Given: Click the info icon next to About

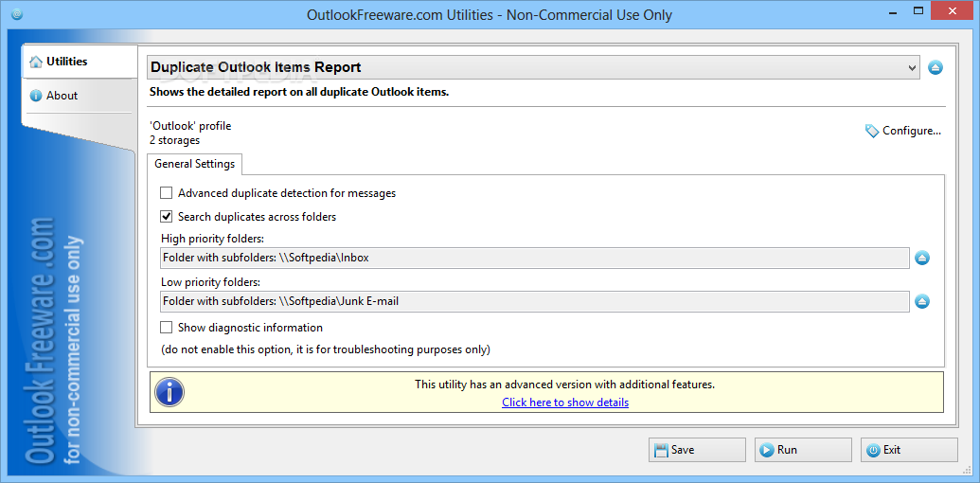Looking at the screenshot, I should coord(36,96).
